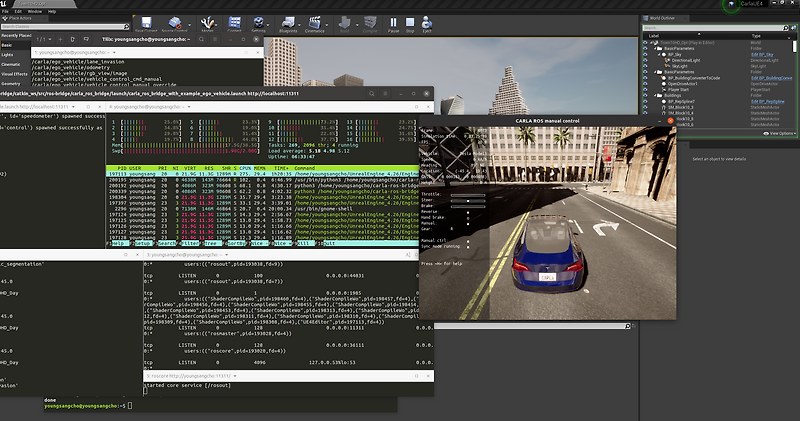
Task: Select the Lights category in Place Actors
Action: pos(7,55)
